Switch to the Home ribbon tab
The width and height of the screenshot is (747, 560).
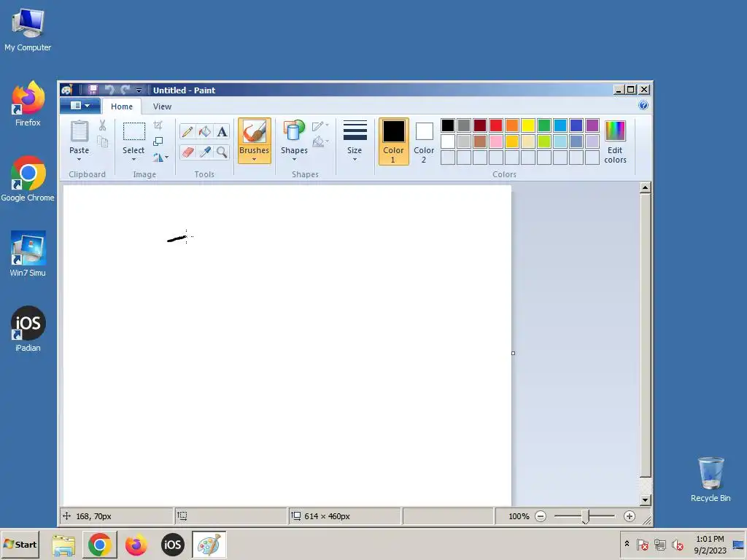tap(122, 106)
